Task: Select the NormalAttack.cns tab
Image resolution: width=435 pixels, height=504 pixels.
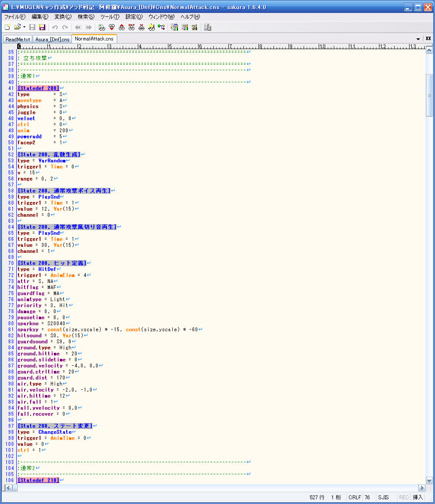Action: click(94, 39)
